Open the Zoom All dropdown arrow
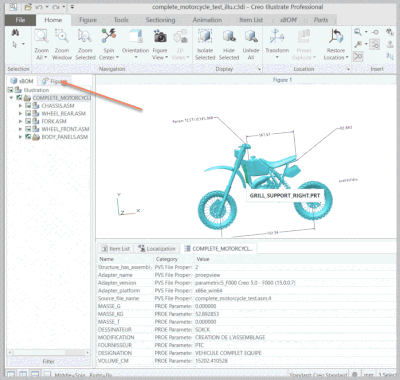Viewport: 400px width, 380px height. [x=46, y=58]
